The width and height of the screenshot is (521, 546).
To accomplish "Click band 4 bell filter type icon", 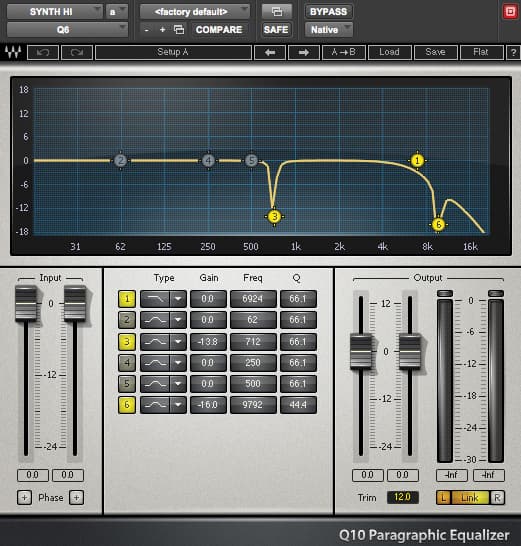I will click(x=155, y=363).
